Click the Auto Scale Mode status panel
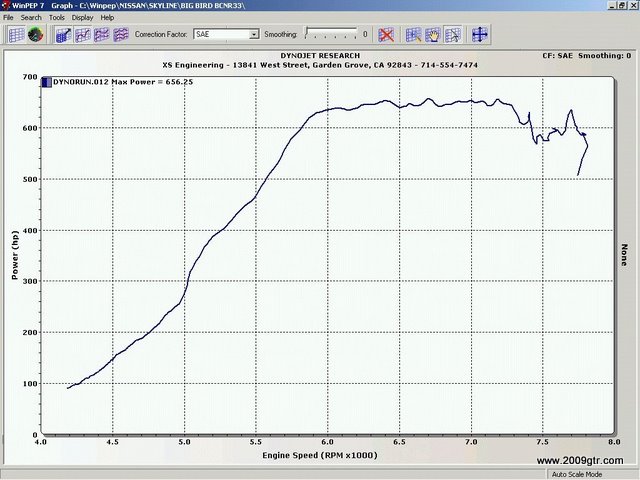 tap(577, 474)
